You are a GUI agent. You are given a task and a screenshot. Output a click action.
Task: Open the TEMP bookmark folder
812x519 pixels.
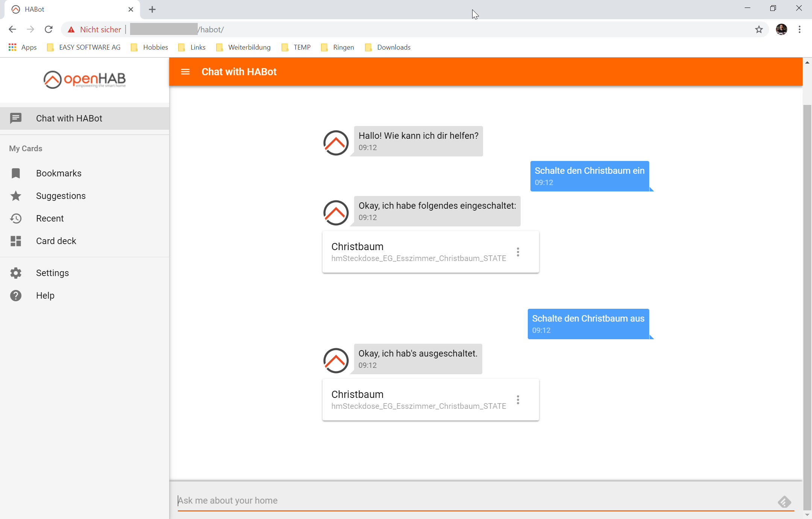[x=296, y=47]
